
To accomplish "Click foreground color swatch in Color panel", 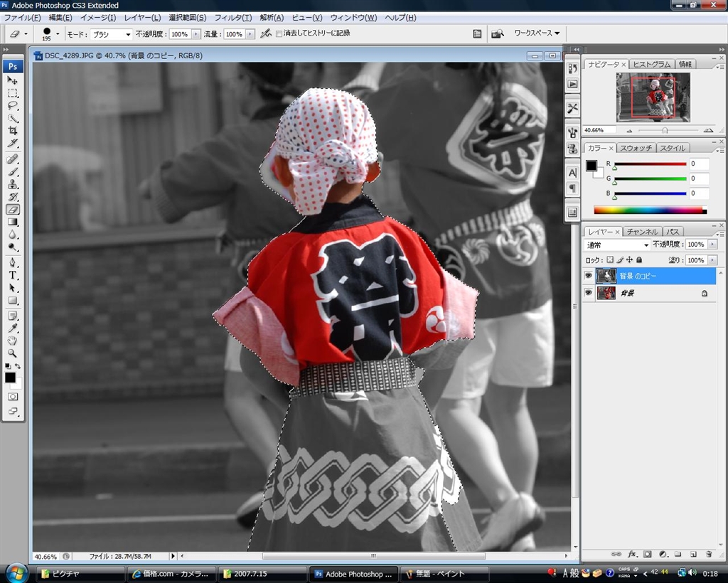I will pyautogui.click(x=591, y=165).
